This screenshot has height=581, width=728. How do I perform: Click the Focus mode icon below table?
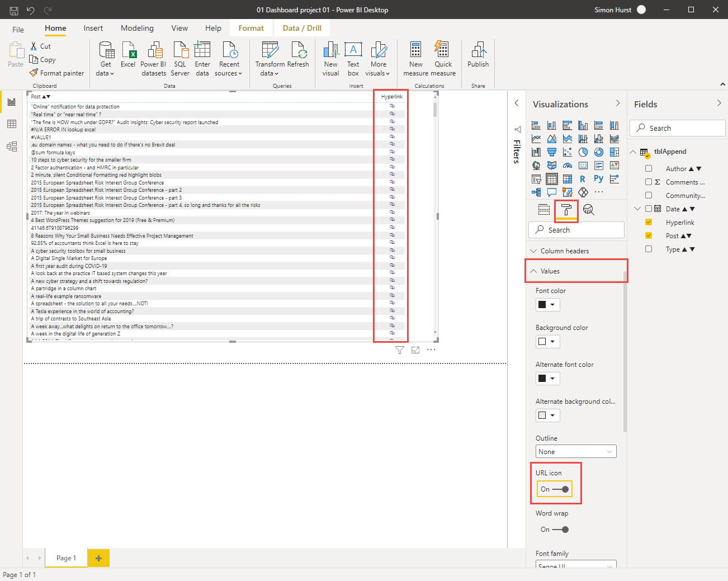pyautogui.click(x=415, y=350)
